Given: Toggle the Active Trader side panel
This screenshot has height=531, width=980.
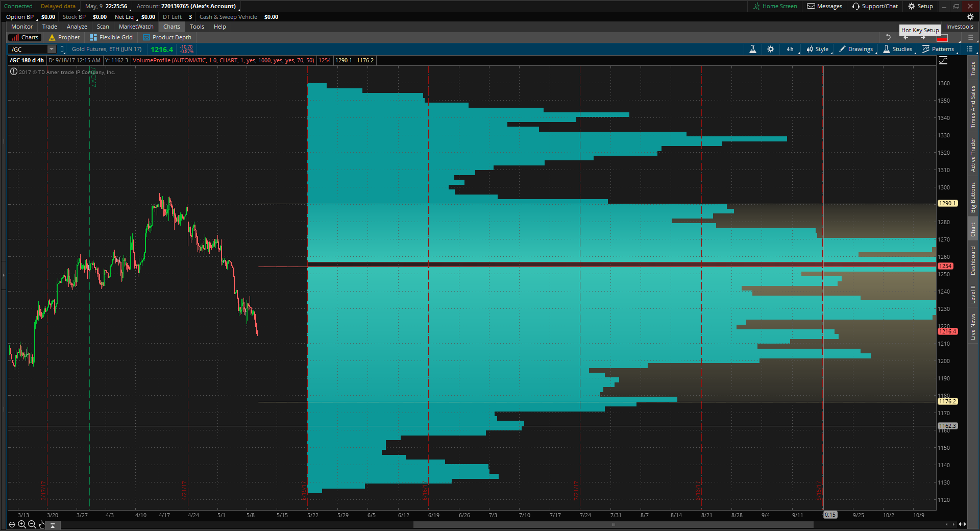Looking at the screenshot, I should point(973,155).
